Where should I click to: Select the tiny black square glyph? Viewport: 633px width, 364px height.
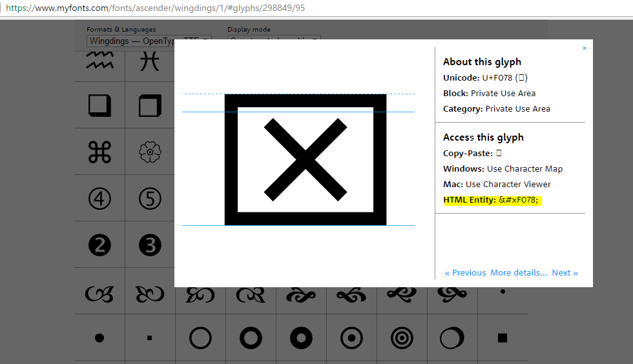pos(150,338)
